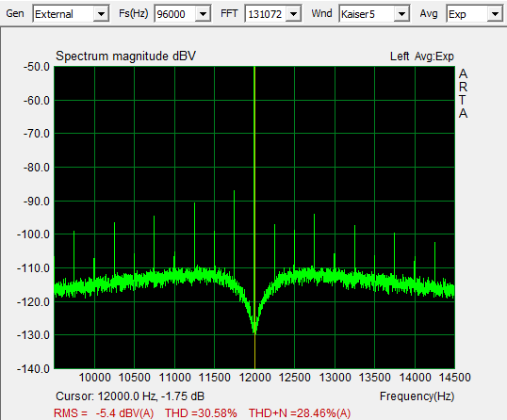Click the 10000 frequency axis label

95,378
